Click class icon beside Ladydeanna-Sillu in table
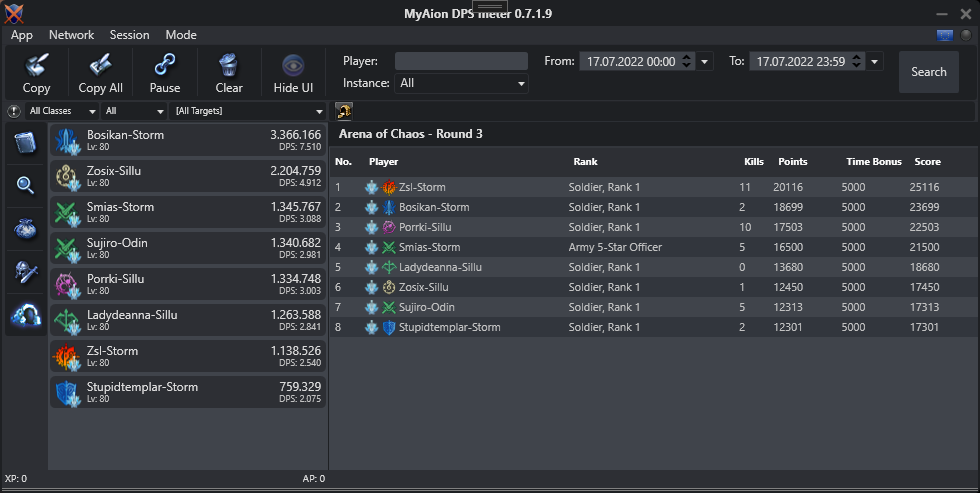This screenshot has height=493, width=980. (389, 267)
